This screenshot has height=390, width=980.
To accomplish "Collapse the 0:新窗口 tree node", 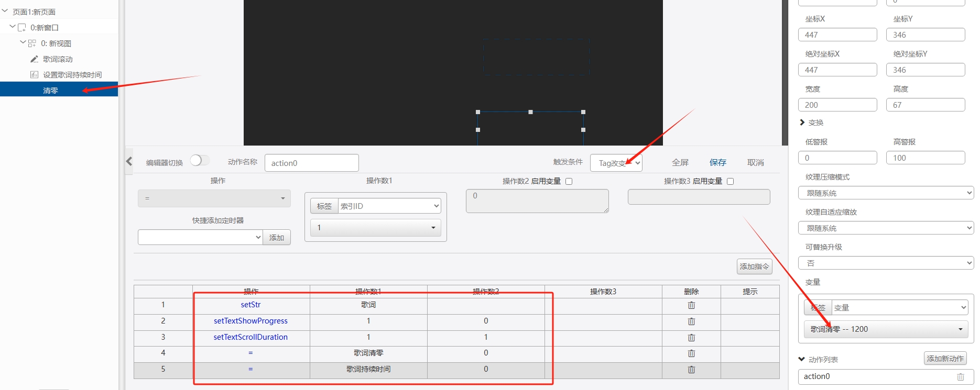I will click(13, 26).
